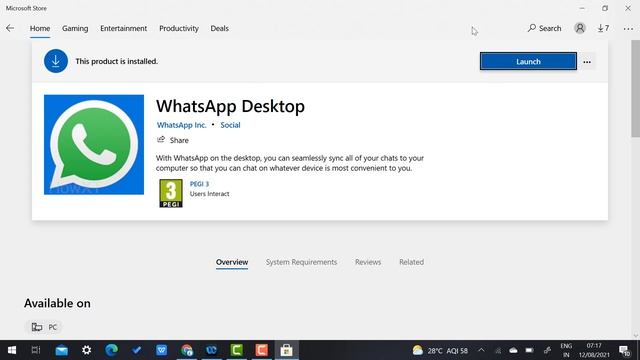The image size is (640, 360).
Task: Open Google Chrome from taskbar
Action: click(x=187, y=350)
